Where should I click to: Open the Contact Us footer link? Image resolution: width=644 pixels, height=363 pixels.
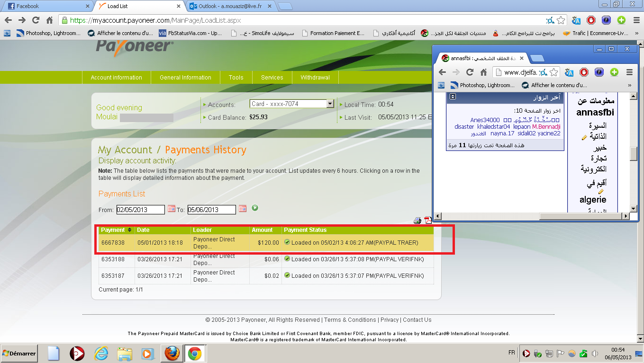(x=417, y=319)
